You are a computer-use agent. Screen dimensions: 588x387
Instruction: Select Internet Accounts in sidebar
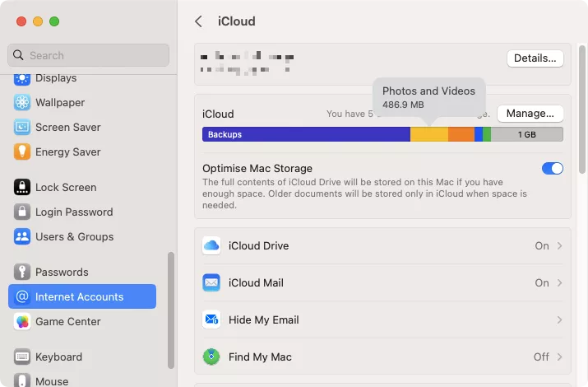point(81,296)
